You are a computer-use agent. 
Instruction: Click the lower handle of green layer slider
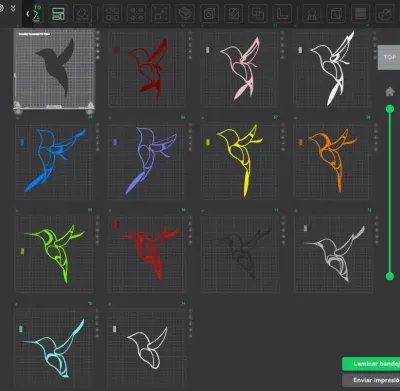(390, 276)
